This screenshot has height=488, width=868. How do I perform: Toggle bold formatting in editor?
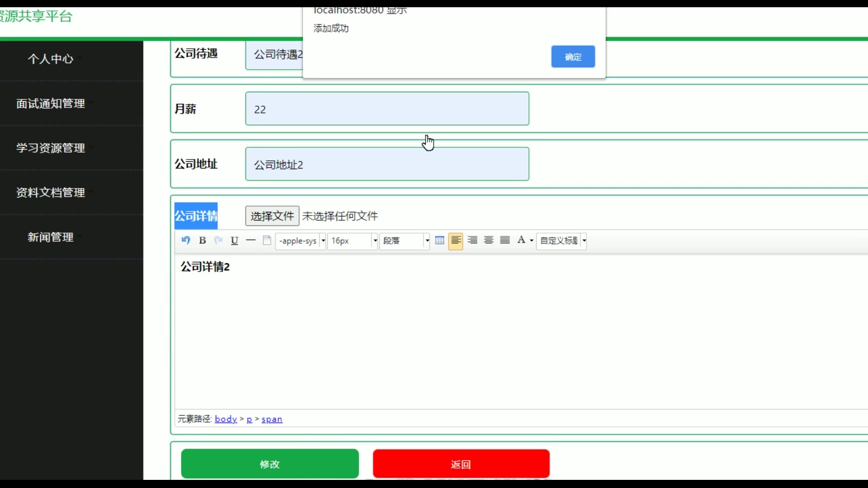[203, 240]
